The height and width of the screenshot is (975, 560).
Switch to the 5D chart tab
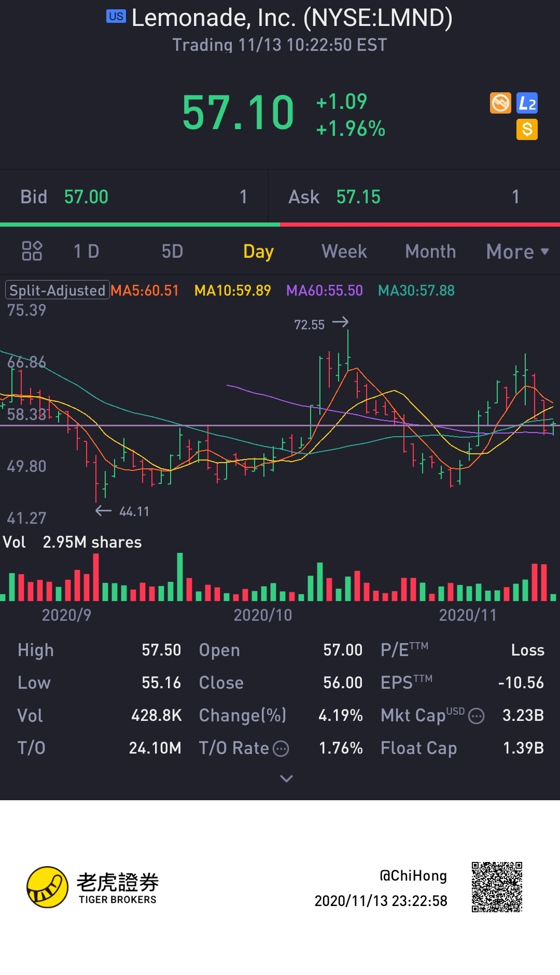pyautogui.click(x=172, y=252)
